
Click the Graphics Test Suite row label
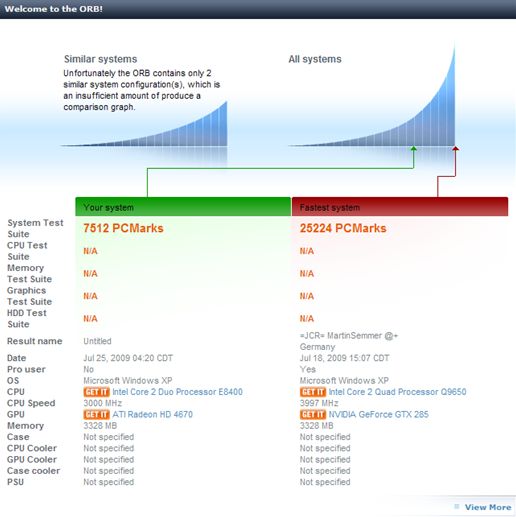[30, 296]
